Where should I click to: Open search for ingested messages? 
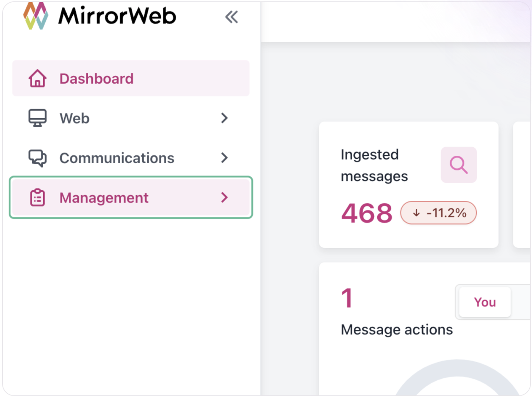459,165
